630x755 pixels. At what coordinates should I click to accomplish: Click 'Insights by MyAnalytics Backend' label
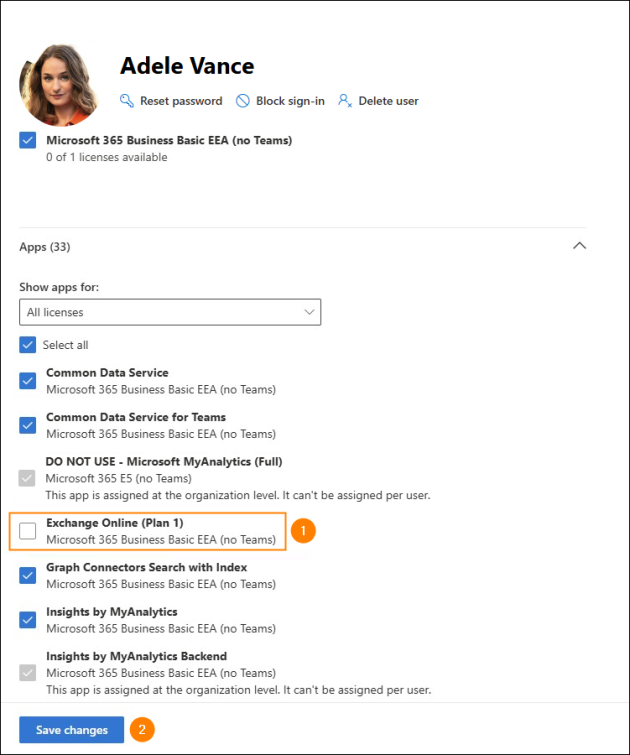136,656
